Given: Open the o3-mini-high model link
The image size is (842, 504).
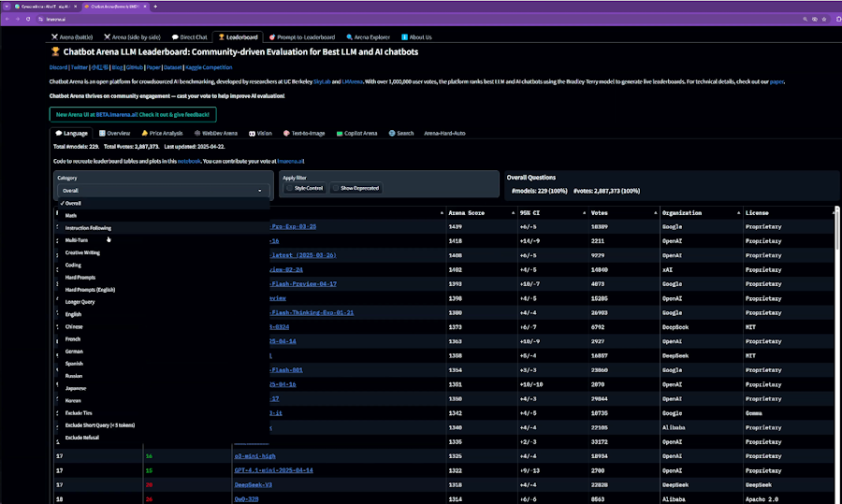Looking at the screenshot, I should [x=255, y=456].
